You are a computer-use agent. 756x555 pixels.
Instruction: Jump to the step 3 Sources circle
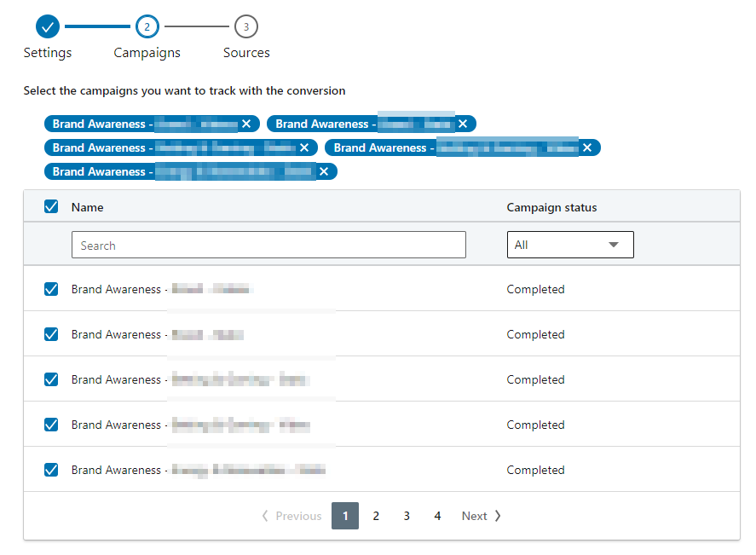click(246, 26)
